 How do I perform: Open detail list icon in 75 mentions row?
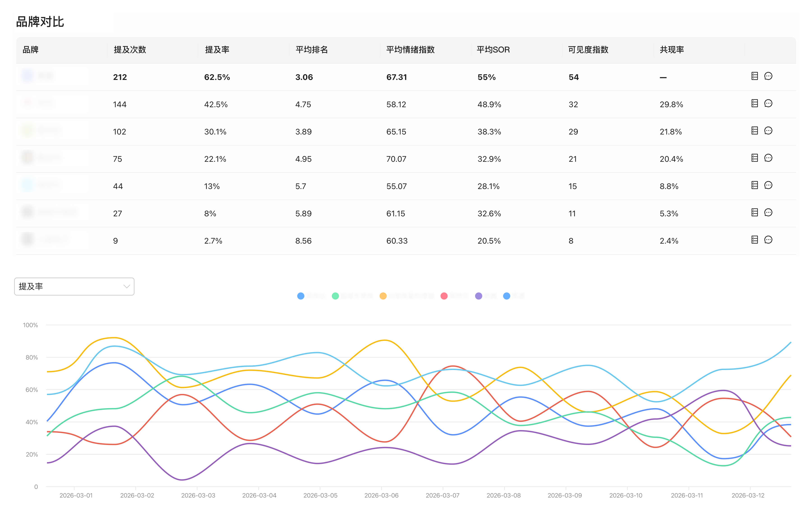coord(754,158)
